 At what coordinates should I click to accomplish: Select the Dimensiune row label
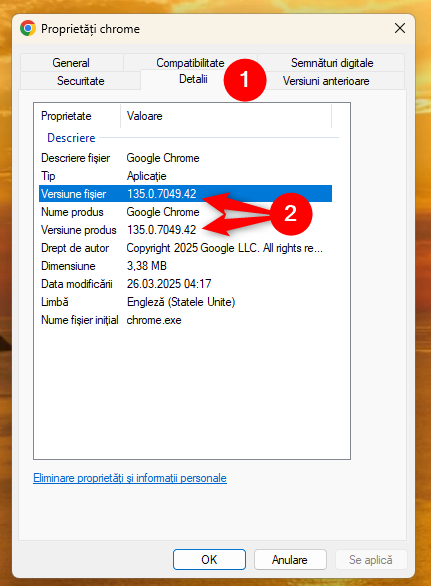coord(68,266)
